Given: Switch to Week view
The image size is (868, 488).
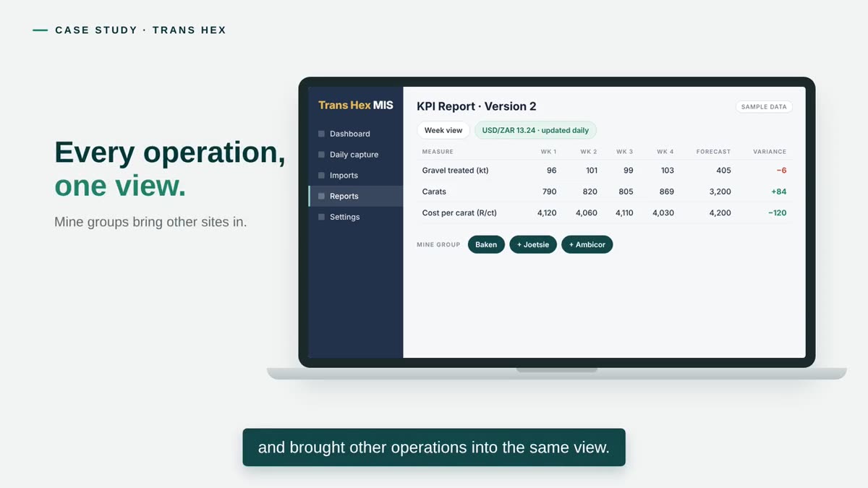Looking at the screenshot, I should tap(443, 130).
